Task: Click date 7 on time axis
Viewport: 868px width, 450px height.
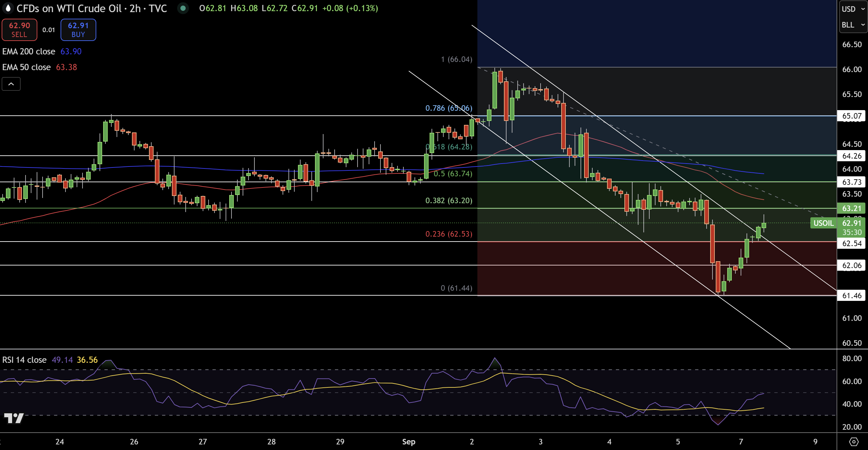Action: [741, 441]
